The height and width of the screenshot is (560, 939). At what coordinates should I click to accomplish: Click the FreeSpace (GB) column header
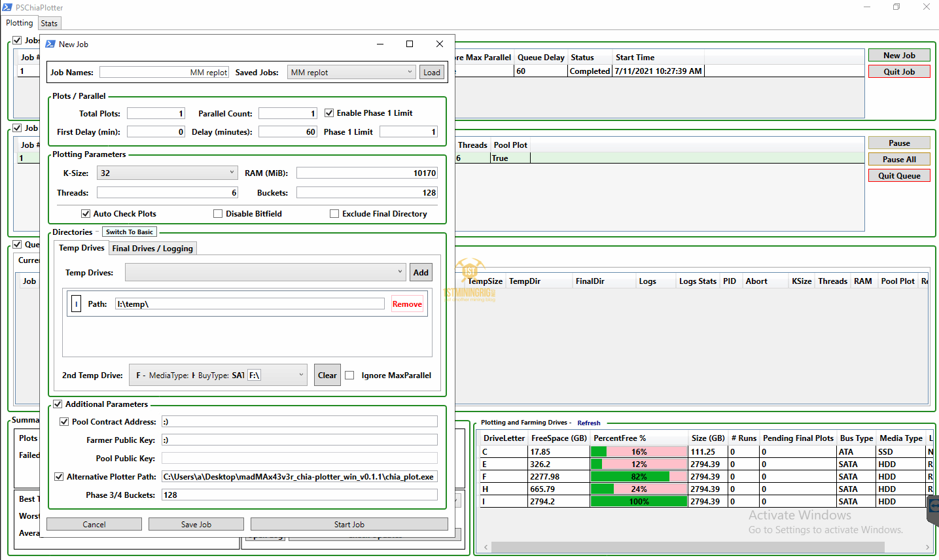(x=559, y=438)
